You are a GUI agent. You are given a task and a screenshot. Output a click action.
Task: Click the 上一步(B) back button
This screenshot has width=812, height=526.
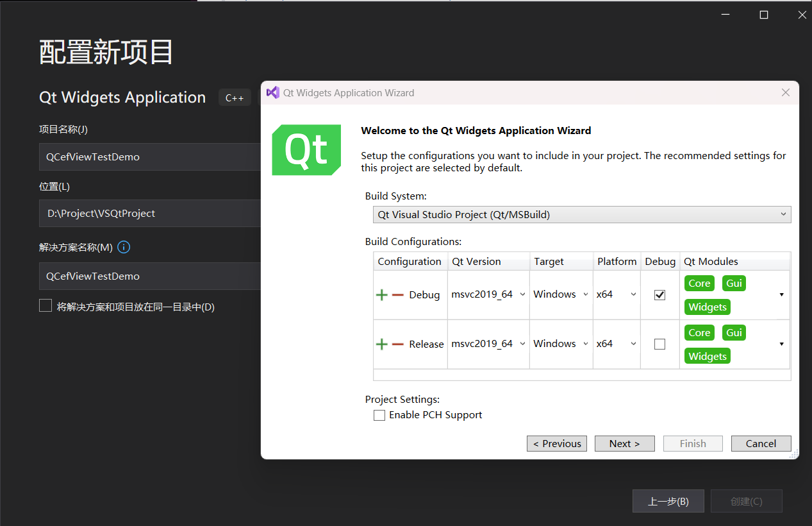tap(668, 501)
